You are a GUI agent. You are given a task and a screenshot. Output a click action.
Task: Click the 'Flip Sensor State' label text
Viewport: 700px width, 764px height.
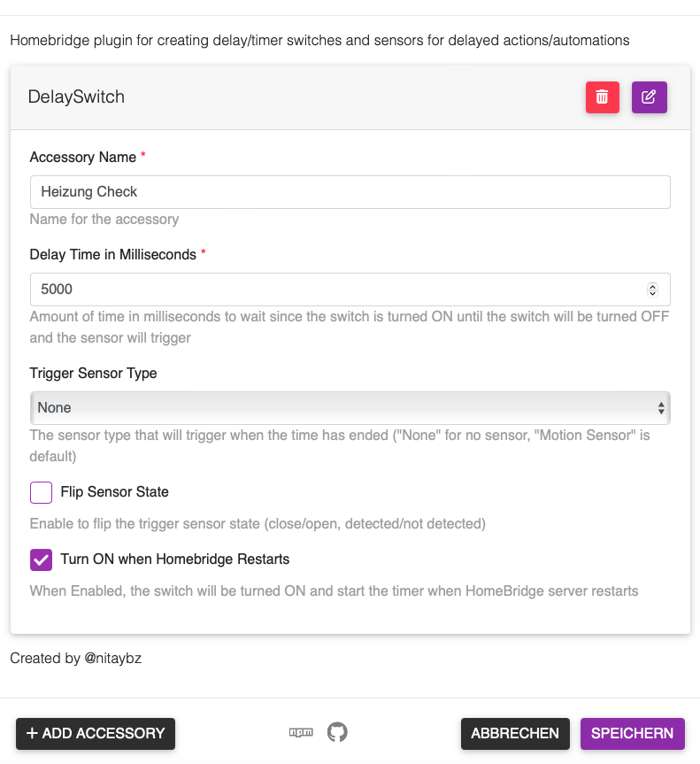114,492
